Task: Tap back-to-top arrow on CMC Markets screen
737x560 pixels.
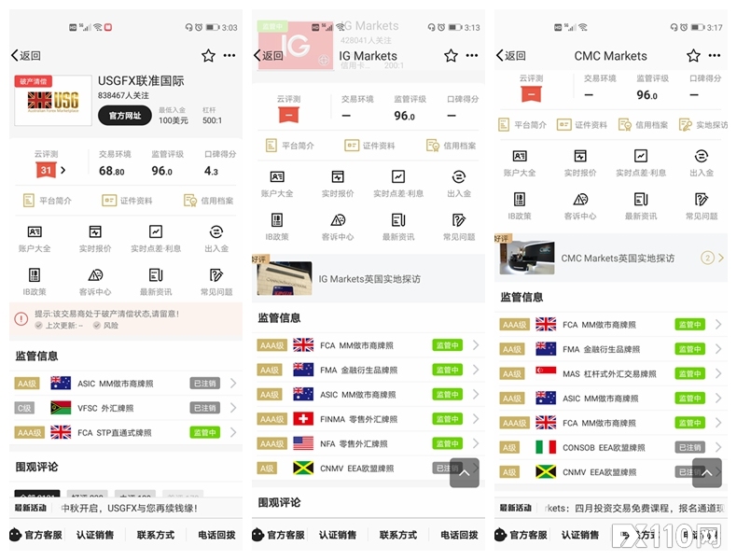Action: tap(707, 472)
